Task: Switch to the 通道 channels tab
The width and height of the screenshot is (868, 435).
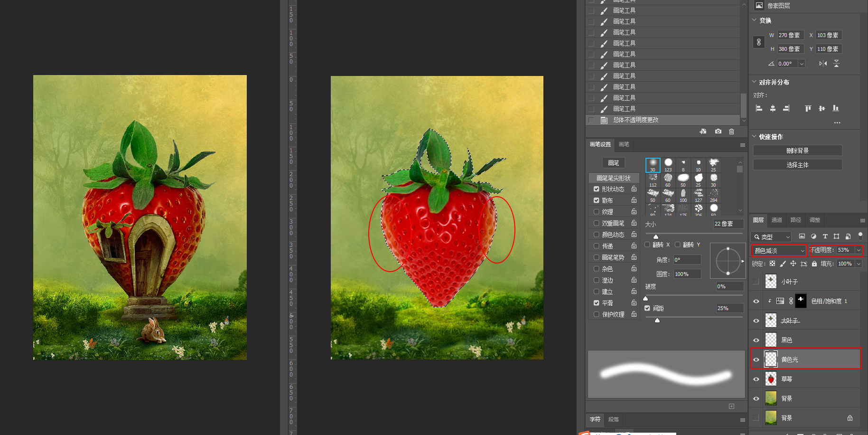Action: [x=777, y=220]
